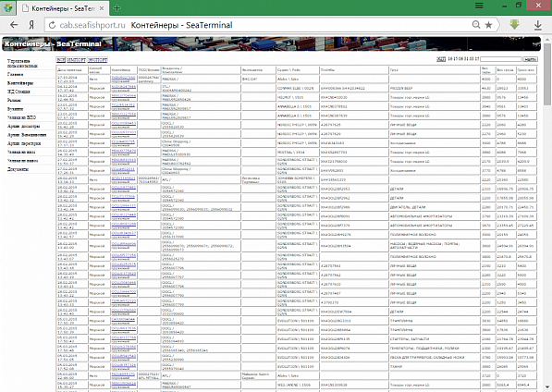Screen dimensions: 552x392
Task: Open the browser hamburger menu
Action: 479,6
